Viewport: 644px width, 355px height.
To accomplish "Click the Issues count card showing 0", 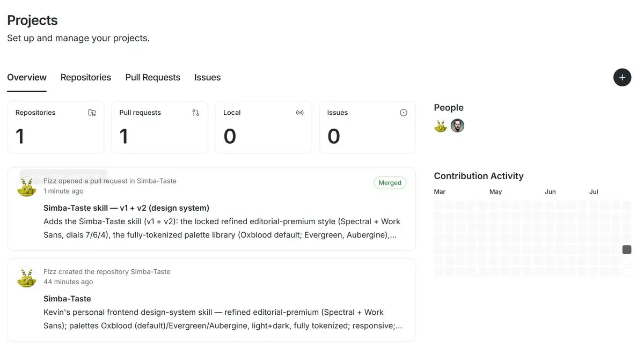I will [368, 127].
